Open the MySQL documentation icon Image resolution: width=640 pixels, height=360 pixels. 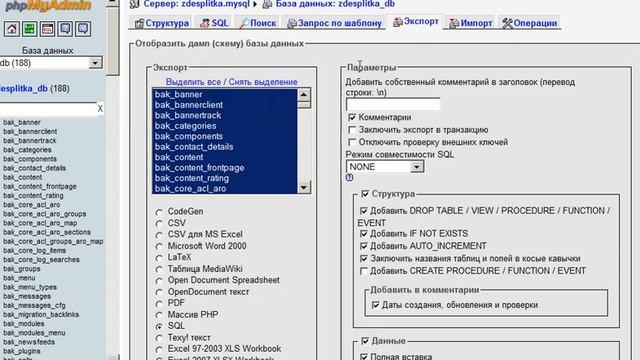[83, 29]
